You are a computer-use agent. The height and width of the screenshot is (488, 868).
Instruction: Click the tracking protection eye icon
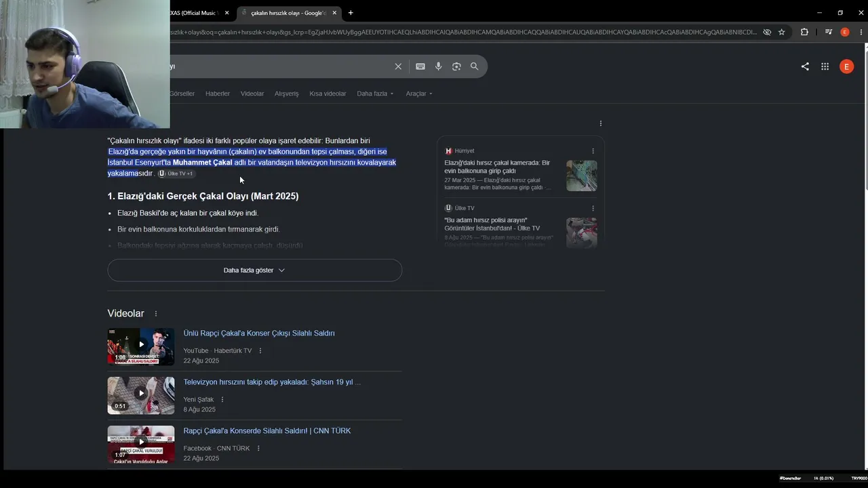(x=767, y=32)
